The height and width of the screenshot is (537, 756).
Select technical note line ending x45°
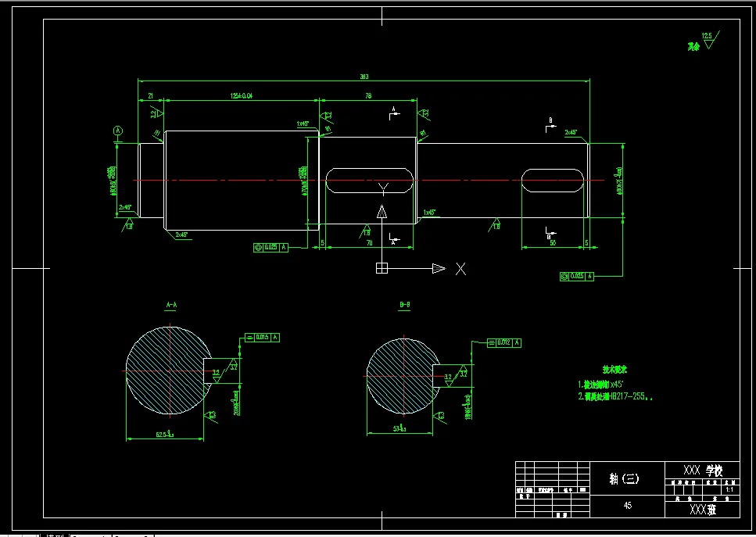tap(600, 385)
